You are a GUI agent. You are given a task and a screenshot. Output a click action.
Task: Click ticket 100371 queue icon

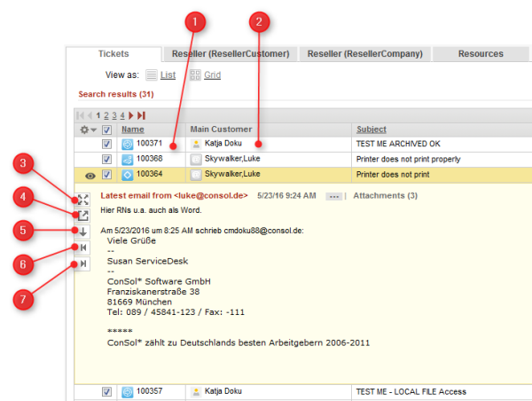[127, 145]
